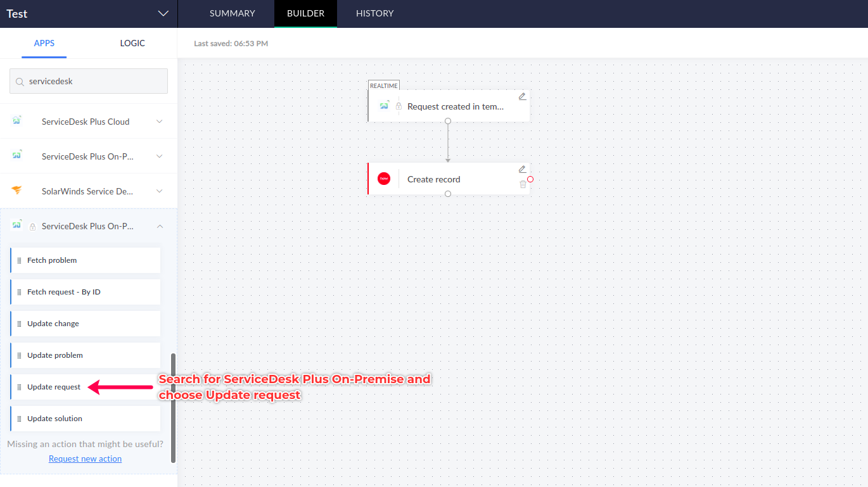Select the Request created in tem... trigger label
The height and width of the screenshot is (487, 868).
(456, 106)
